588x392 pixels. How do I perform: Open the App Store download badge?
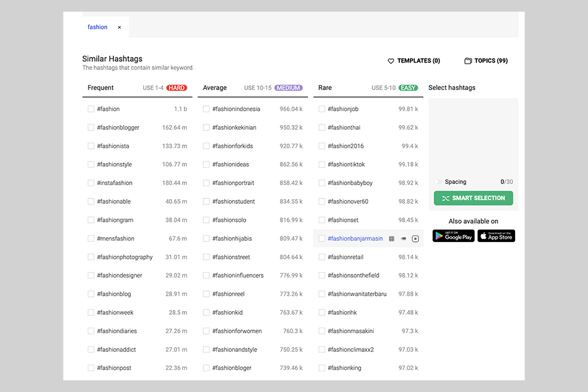point(496,236)
